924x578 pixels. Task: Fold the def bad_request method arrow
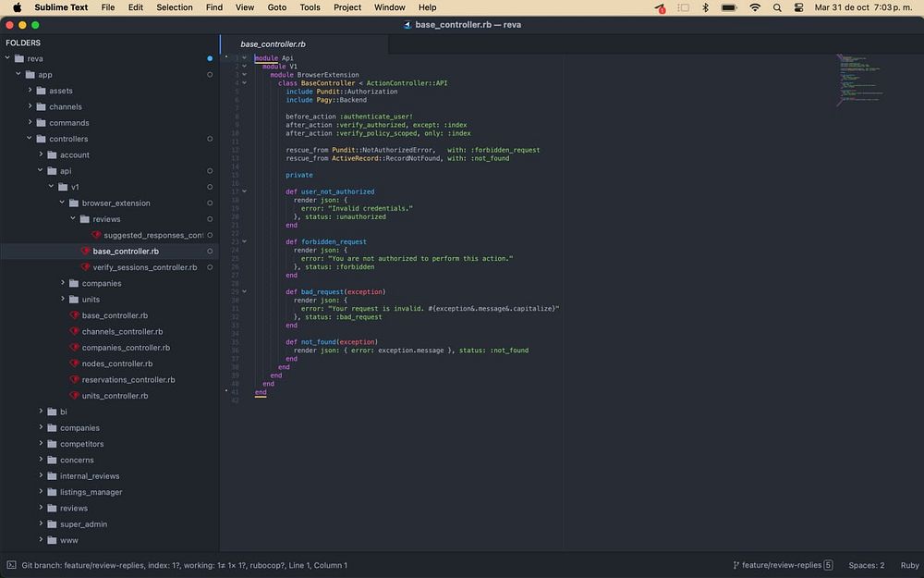pyautogui.click(x=244, y=291)
